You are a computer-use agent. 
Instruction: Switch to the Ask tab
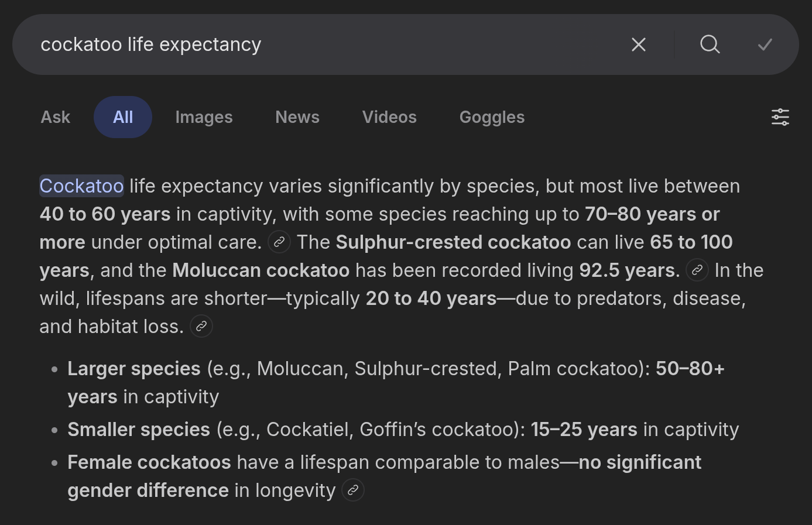point(56,117)
